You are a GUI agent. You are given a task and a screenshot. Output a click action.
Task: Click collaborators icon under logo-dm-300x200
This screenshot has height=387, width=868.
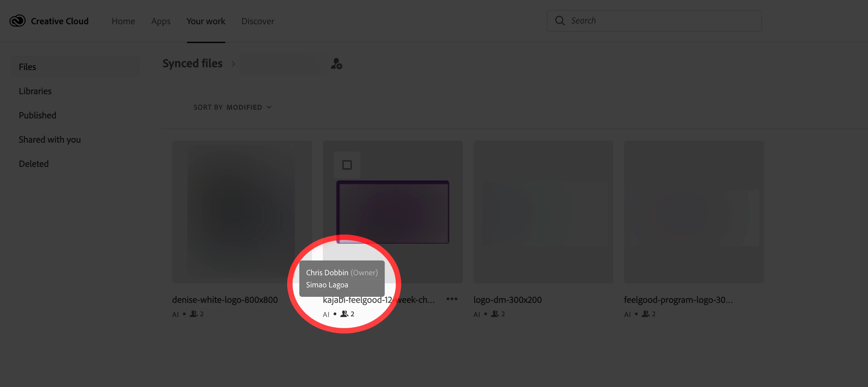[x=495, y=314]
